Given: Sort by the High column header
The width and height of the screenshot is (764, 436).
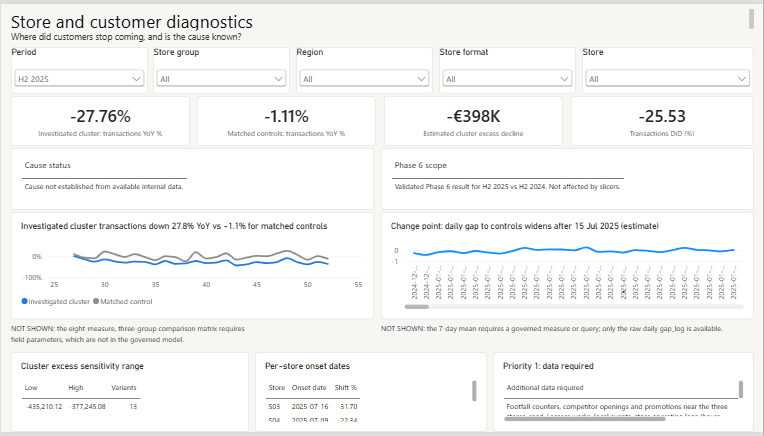Looking at the screenshot, I should coord(76,388).
